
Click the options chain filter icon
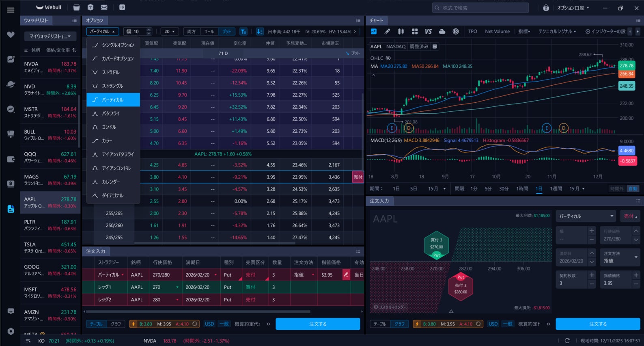point(243,32)
